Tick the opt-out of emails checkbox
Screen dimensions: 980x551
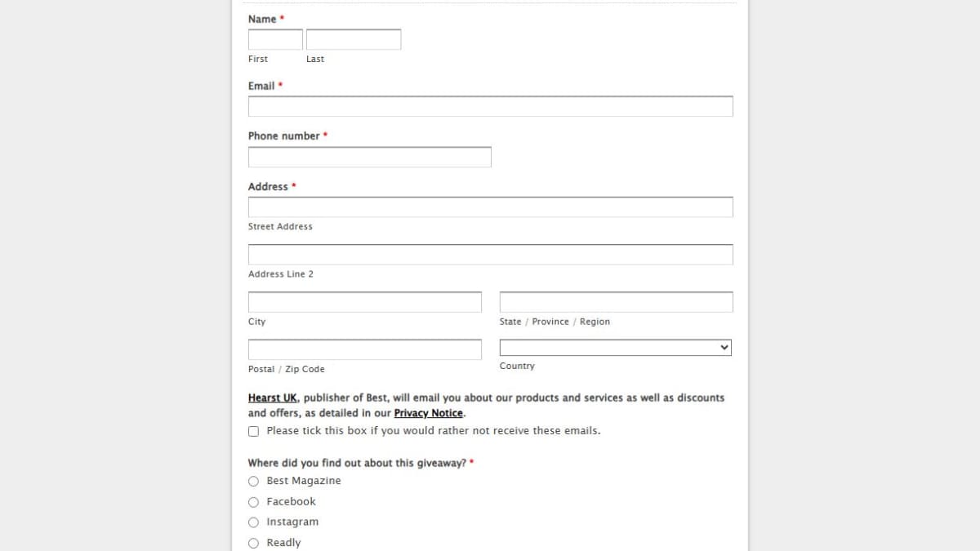(x=253, y=431)
